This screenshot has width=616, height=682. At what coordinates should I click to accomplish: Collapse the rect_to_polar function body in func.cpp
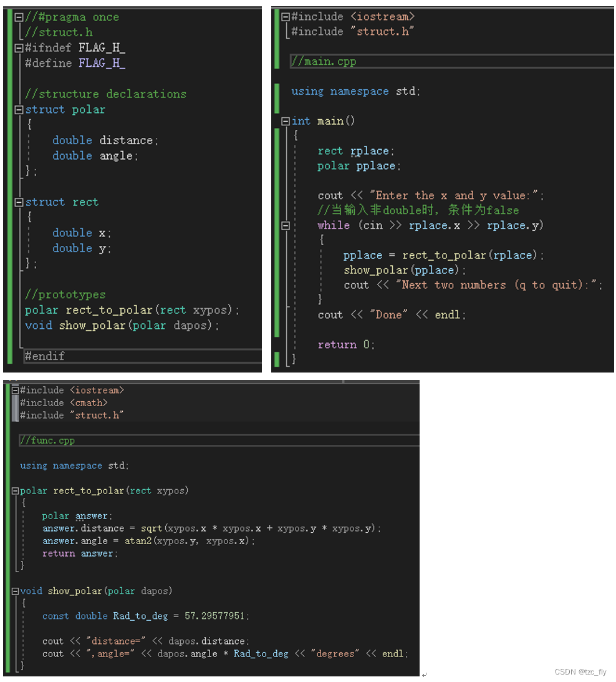[x=15, y=491]
